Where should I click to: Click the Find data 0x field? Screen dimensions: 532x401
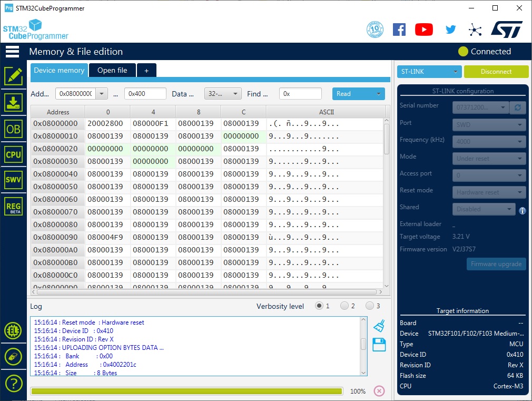coord(300,94)
